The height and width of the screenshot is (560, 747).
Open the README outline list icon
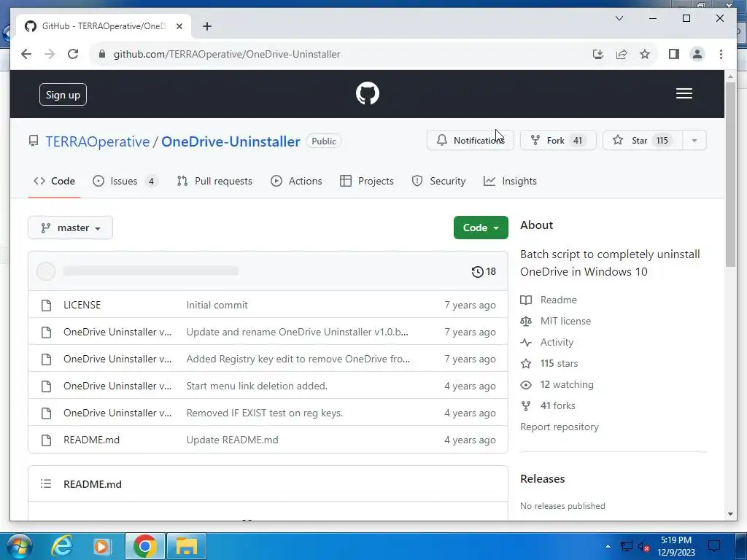[46, 484]
